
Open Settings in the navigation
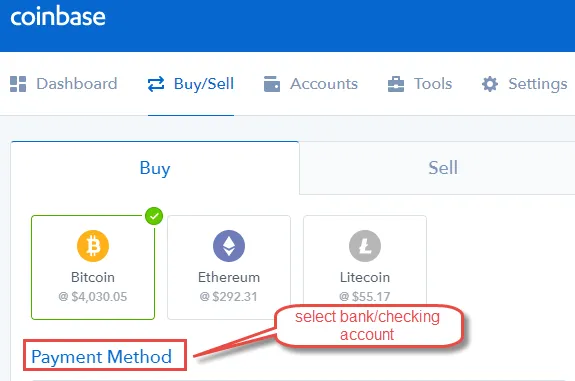point(524,84)
